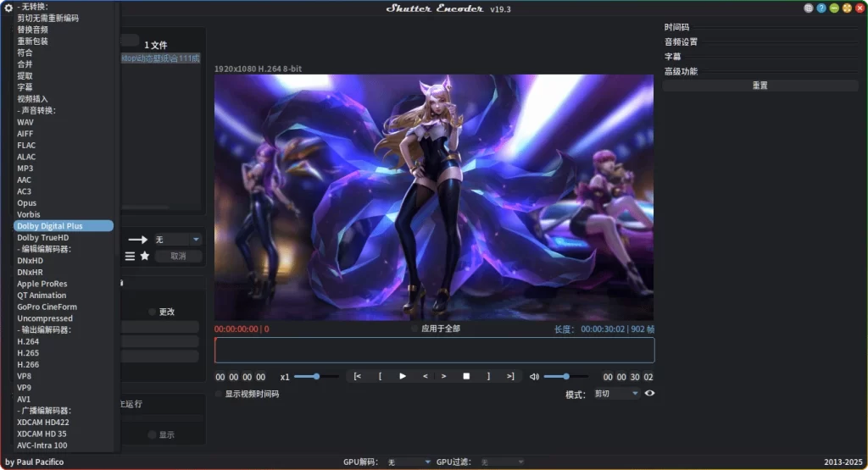This screenshot has width=868, height=470.
Task: Click the out-point seconds field 30
Action: (635, 377)
